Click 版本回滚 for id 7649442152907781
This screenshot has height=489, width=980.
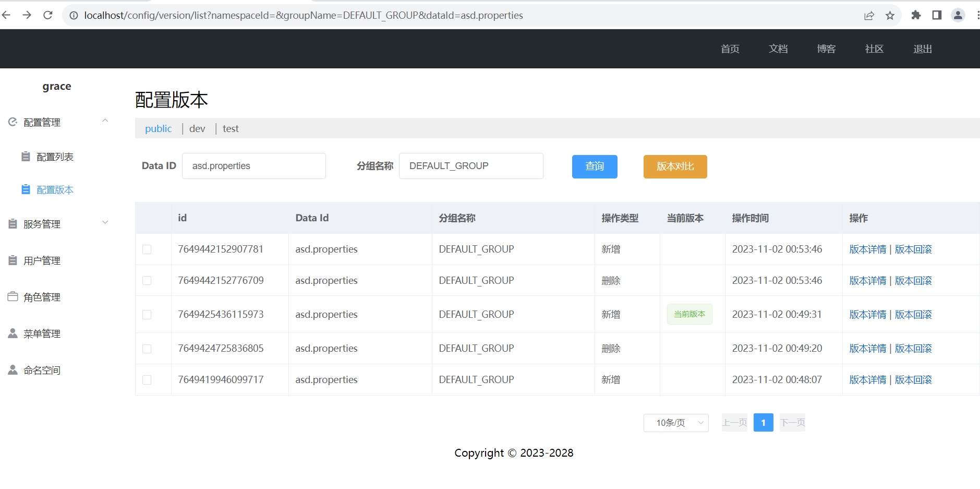913,249
